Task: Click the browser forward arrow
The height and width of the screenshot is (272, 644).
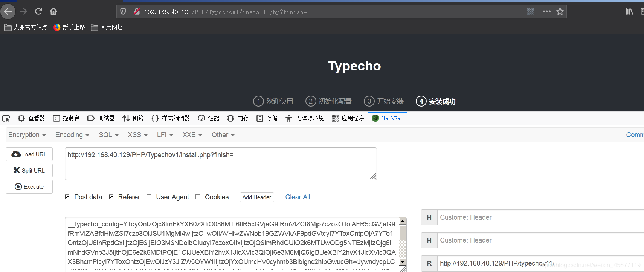Action: [23, 12]
